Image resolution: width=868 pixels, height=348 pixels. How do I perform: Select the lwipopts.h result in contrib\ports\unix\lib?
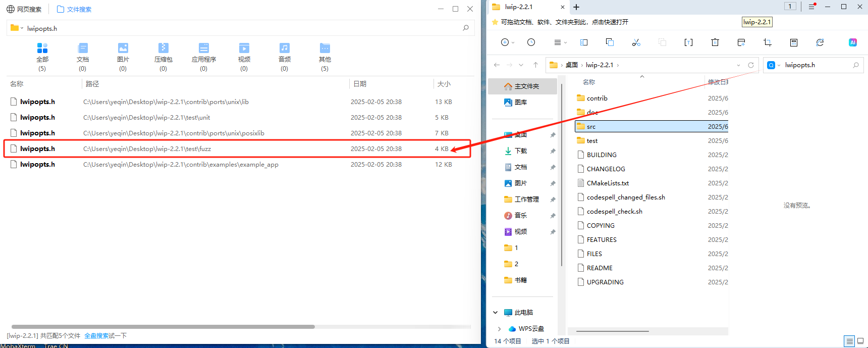tap(237, 102)
